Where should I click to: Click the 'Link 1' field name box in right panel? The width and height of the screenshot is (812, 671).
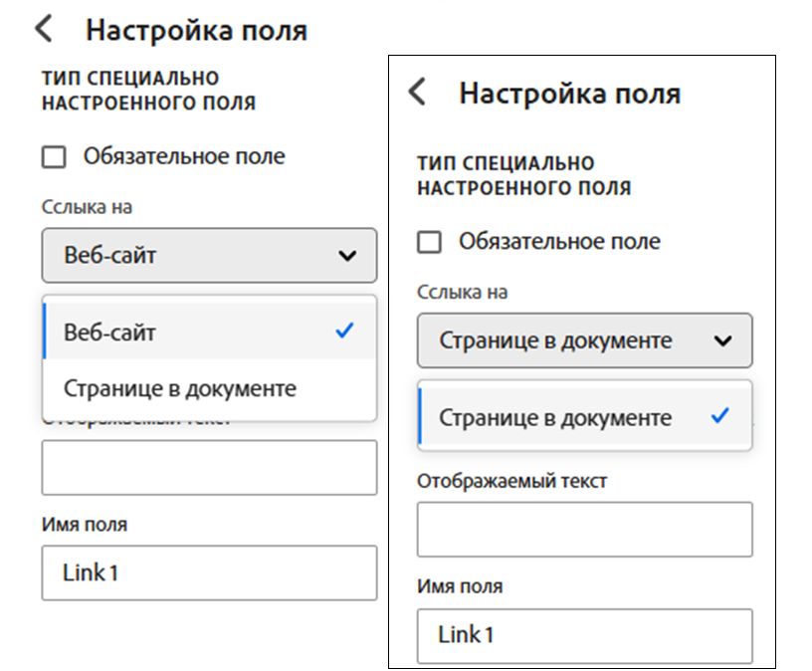[x=585, y=636]
